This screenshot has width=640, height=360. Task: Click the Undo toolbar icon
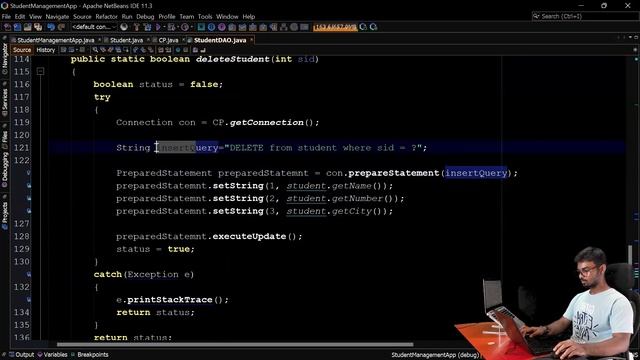tap(51, 27)
